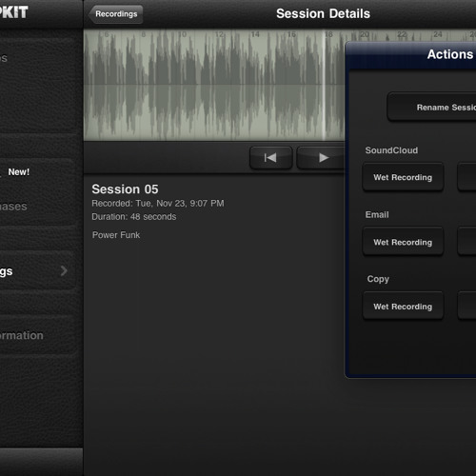The image size is (476, 476).
Task: Click the Email section label
Action: 377,214
